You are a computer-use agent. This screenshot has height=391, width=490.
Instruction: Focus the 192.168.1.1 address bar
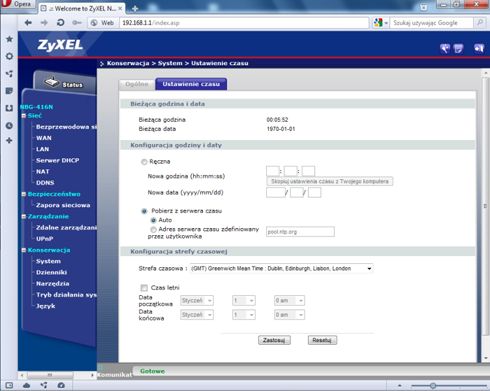point(244,23)
